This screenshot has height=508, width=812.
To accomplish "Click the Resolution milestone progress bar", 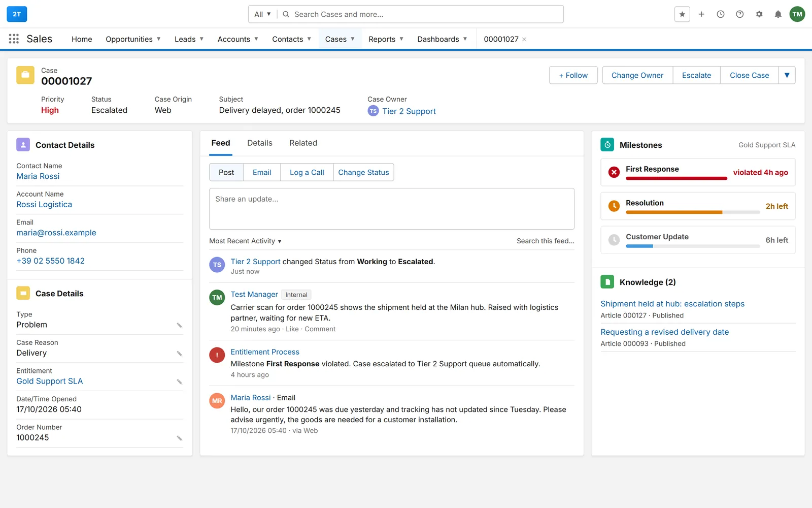I will pyautogui.click(x=693, y=212).
